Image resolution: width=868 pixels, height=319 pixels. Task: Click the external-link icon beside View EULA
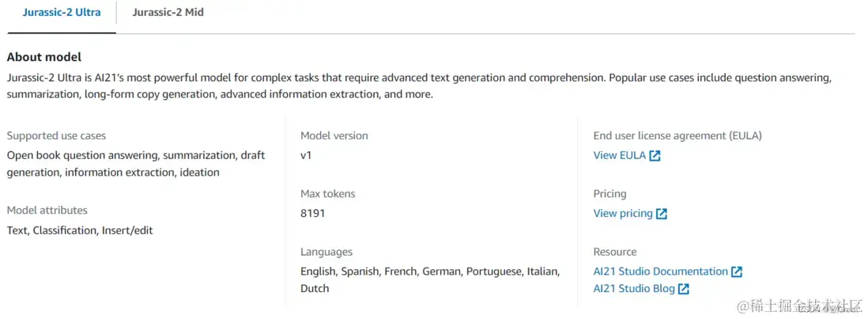[x=655, y=156]
